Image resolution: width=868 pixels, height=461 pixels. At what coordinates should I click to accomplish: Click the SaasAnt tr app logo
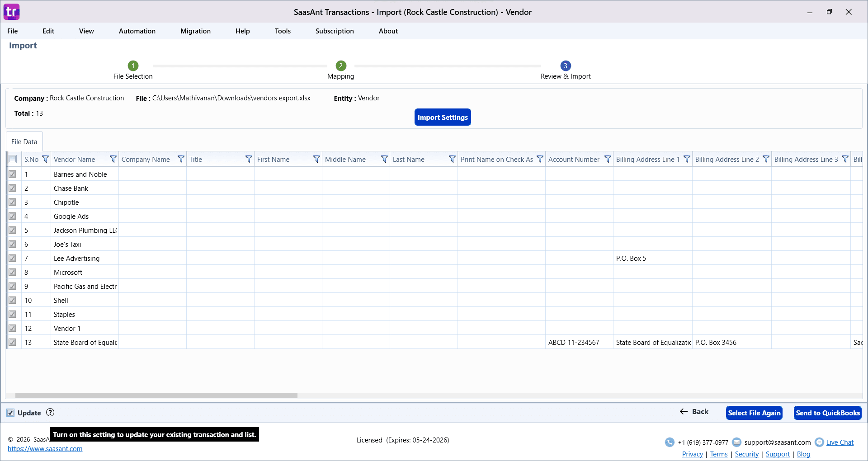coord(12,12)
